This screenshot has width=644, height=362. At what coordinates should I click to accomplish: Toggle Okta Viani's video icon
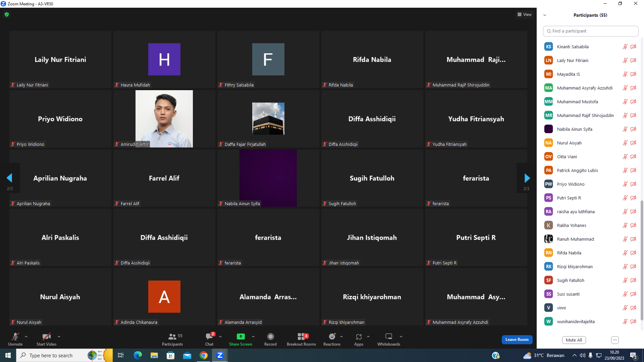(633, 157)
